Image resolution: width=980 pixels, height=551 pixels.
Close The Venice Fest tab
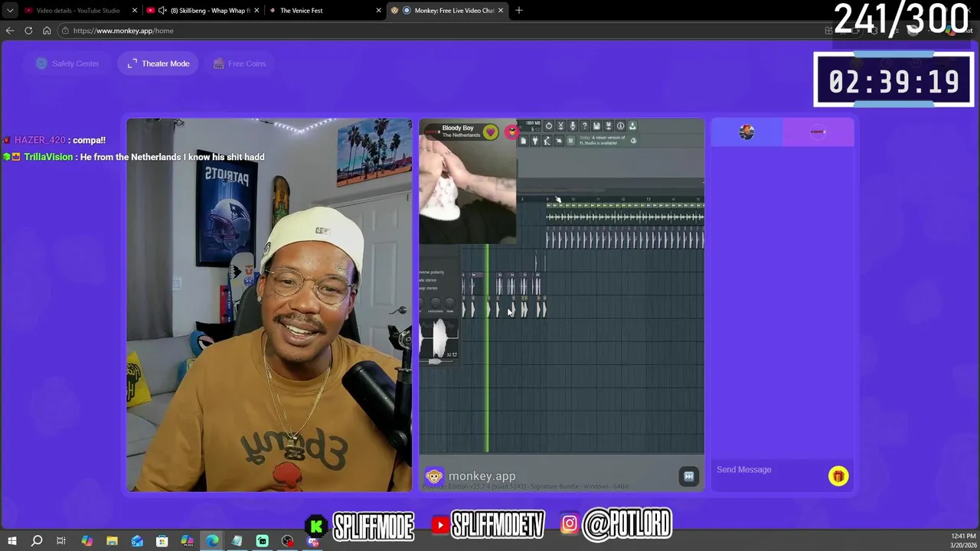378,11
